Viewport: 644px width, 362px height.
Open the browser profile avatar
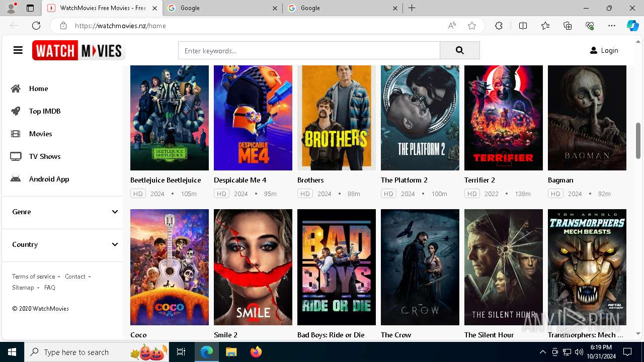click(x=11, y=8)
